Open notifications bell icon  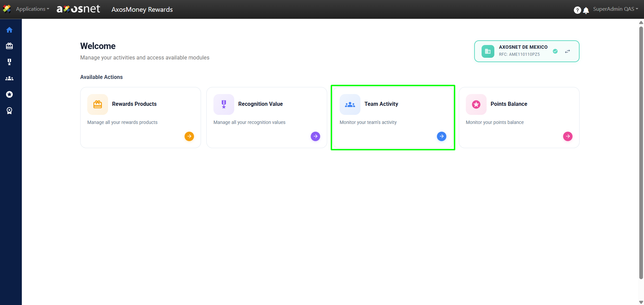coord(586,10)
